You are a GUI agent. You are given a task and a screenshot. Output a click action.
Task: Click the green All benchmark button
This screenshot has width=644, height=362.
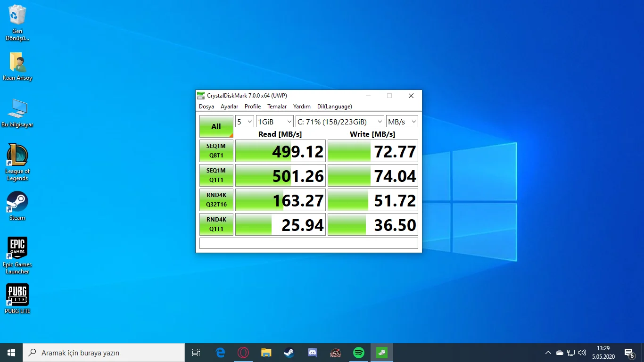click(216, 126)
